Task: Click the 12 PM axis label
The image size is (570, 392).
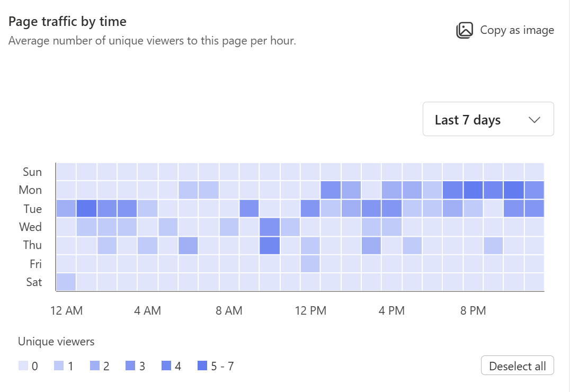Action: point(310,310)
